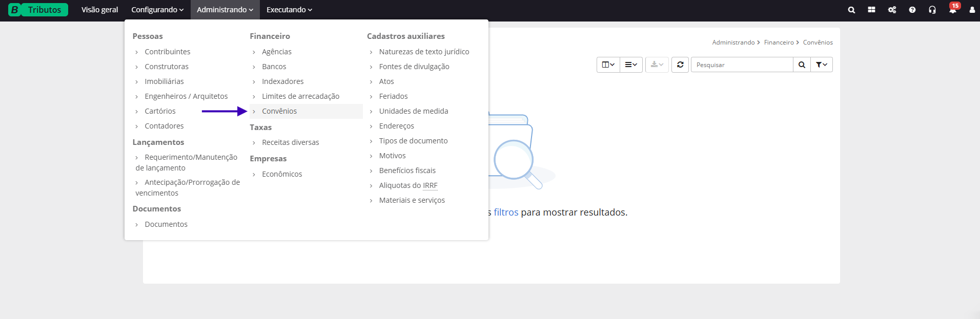This screenshot has width=980, height=319.
Task: Click the search button beside Pesquisar field
Action: (x=802, y=65)
